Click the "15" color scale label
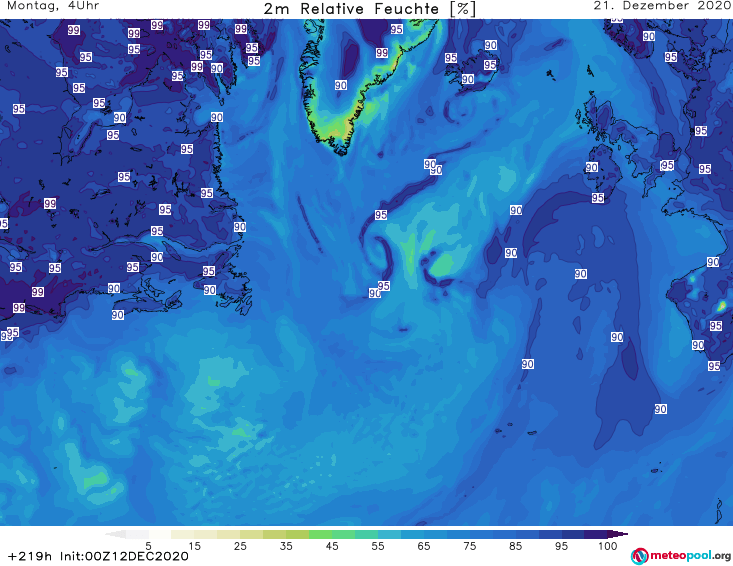Image resolution: width=733 pixels, height=566 pixels. [x=194, y=546]
